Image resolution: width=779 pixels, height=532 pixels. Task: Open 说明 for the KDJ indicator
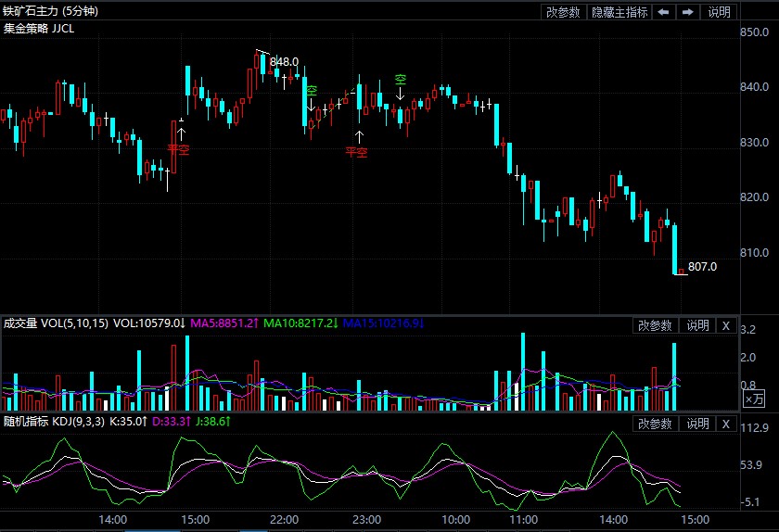(697, 424)
